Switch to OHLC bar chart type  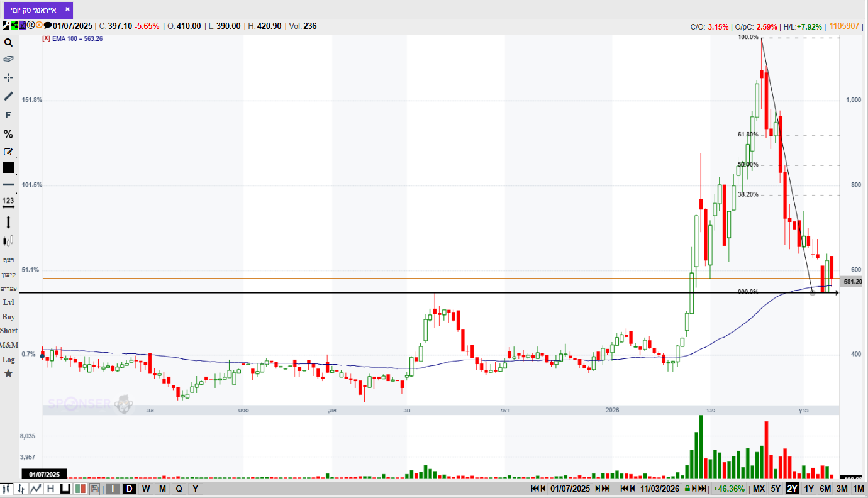[x=21, y=489]
